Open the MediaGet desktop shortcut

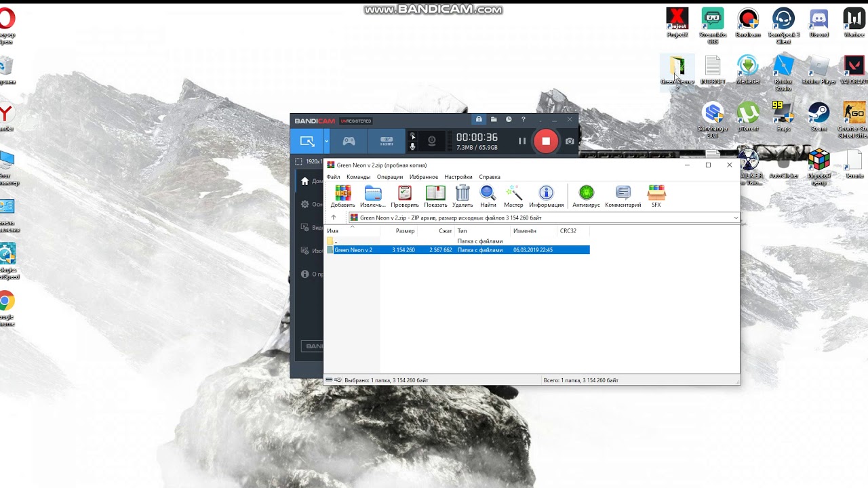[x=748, y=70]
